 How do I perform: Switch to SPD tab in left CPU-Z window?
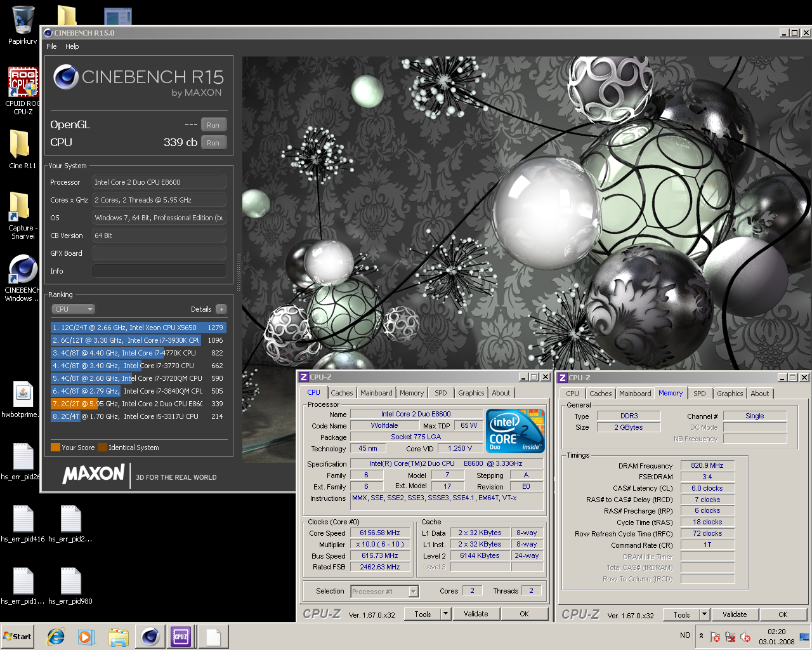point(441,393)
